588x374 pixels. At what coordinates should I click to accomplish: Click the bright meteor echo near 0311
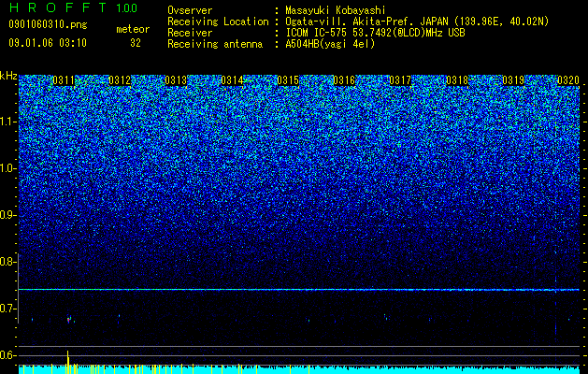[x=69, y=320]
